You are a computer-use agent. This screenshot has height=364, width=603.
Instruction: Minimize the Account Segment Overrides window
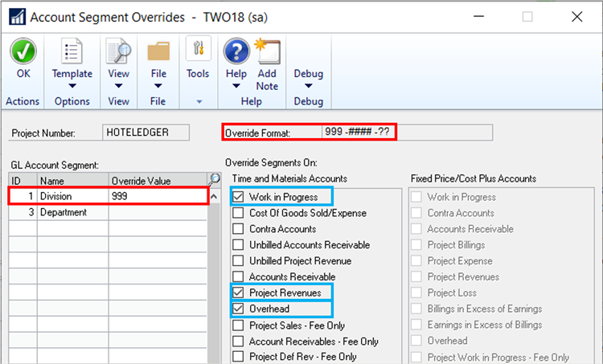pyautogui.click(x=479, y=17)
